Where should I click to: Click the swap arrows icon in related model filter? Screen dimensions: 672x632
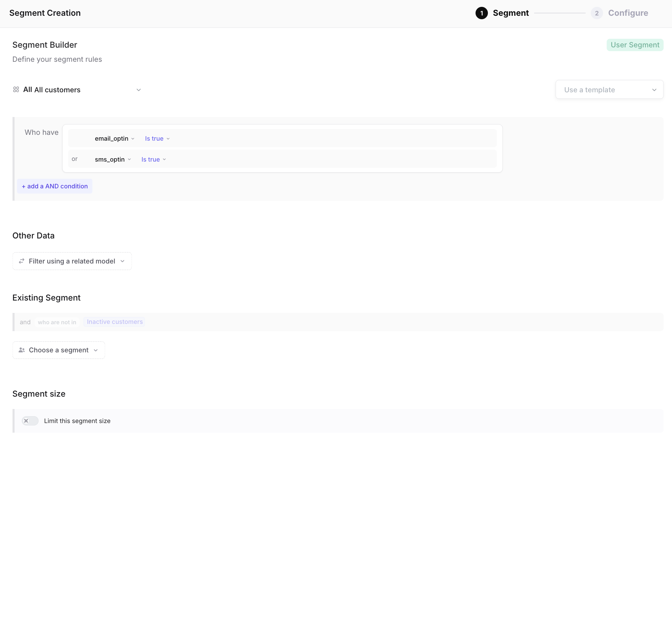tap(22, 261)
